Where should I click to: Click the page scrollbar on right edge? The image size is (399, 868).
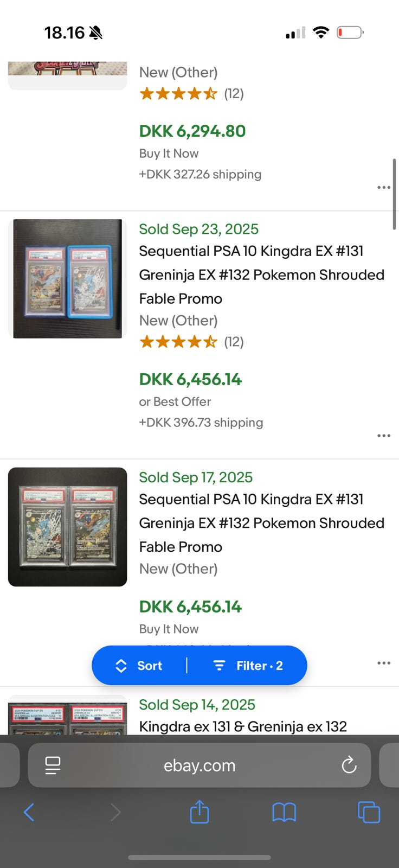pyautogui.click(x=394, y=194)
